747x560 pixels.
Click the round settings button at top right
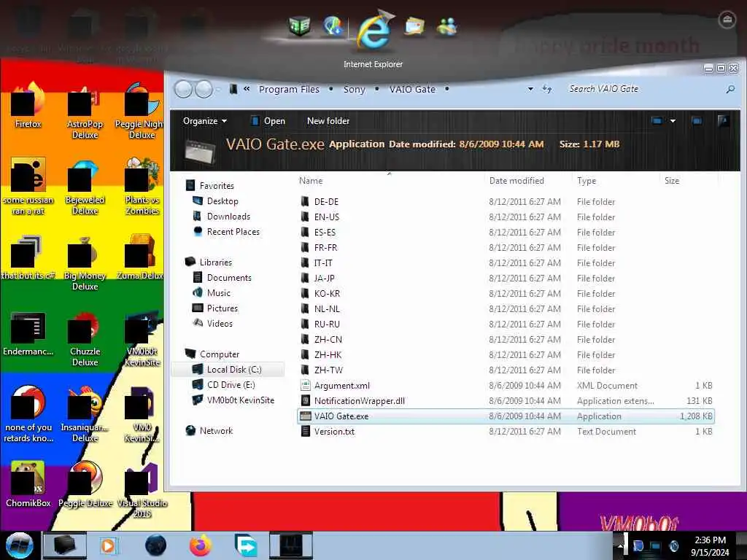coord(727,20)
